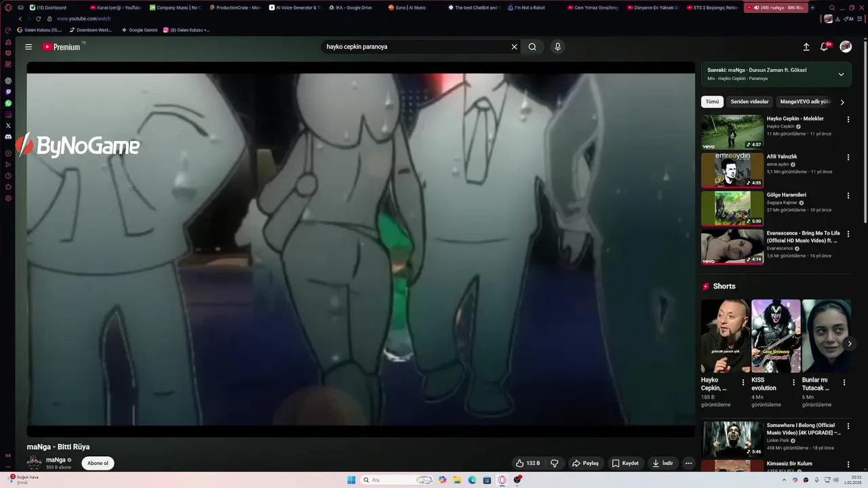Click the dislike thumbs-down button
Image resolution: width=868 pixels, height=488 pixels.
click(x=555, y=463)
